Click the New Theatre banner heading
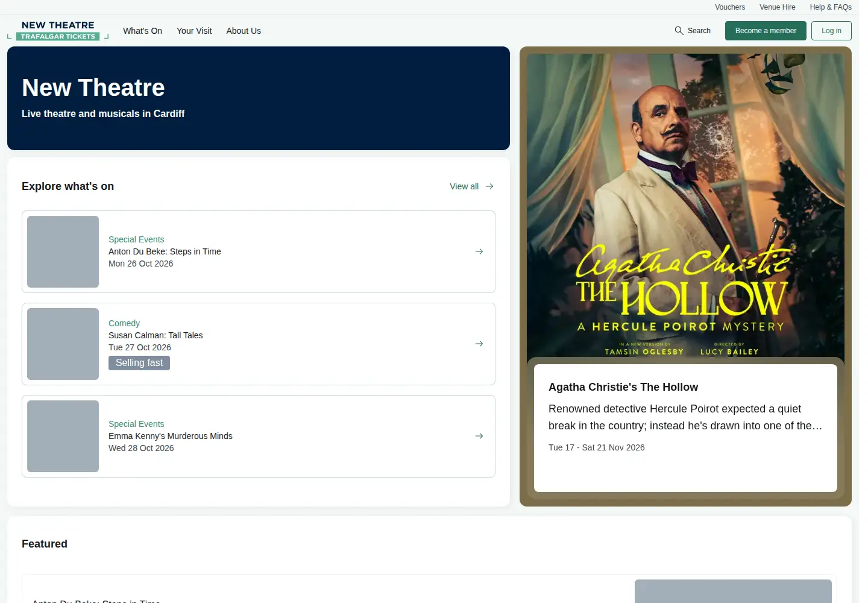Viewport: 868px width, 603px height. pos(93,88)
